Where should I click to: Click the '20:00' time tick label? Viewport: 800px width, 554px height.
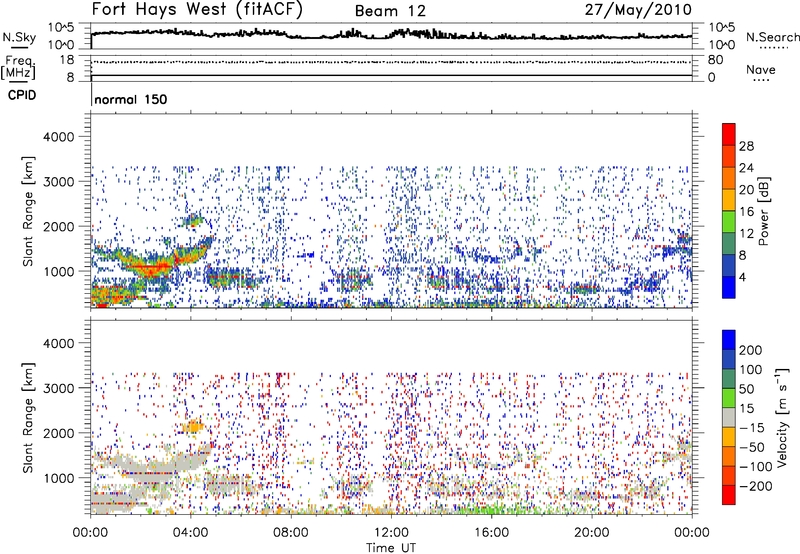[591, 533]
